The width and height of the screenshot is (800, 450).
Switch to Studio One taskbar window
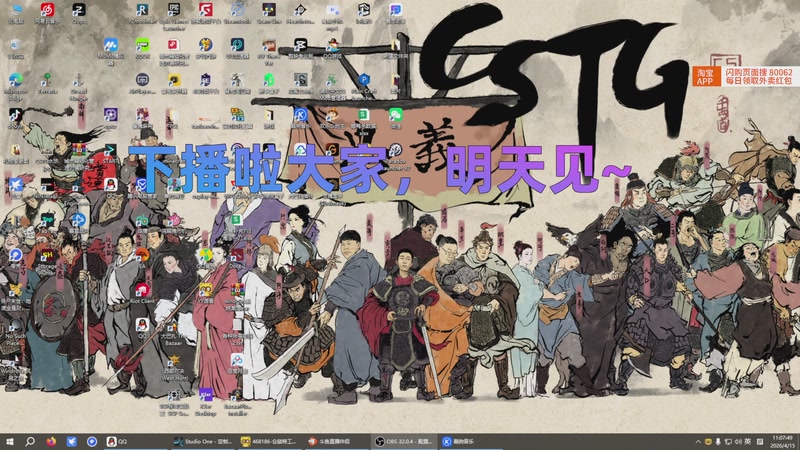click(x=202, y=441)
